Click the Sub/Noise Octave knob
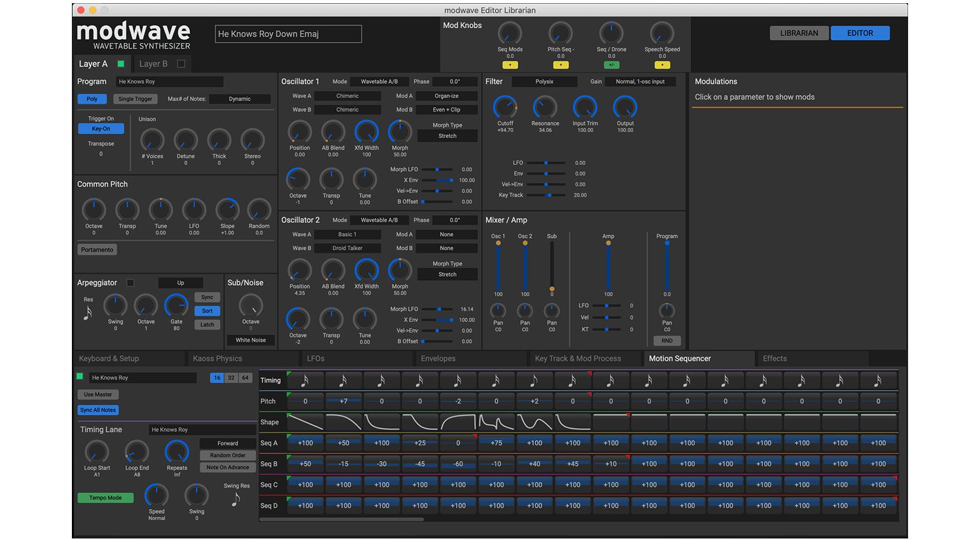The width and height of the screenshot is (980, 541). 251,306
